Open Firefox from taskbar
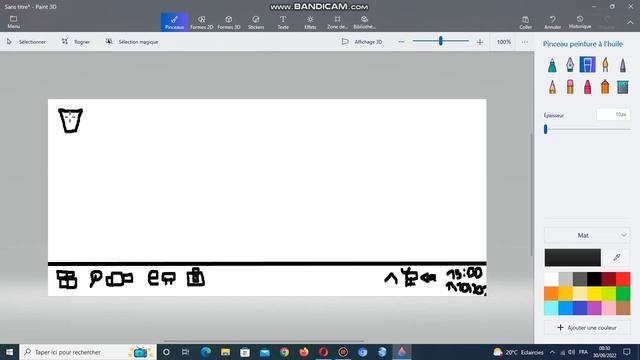Screen dimensions: 640x360 pos(304,352)
